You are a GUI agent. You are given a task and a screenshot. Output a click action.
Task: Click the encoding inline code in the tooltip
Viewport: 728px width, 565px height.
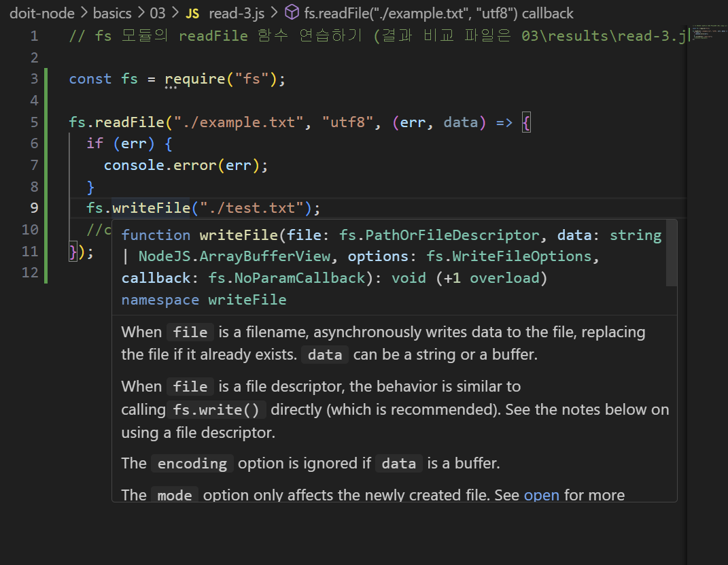pyautogui.click(x=192, y=463)
